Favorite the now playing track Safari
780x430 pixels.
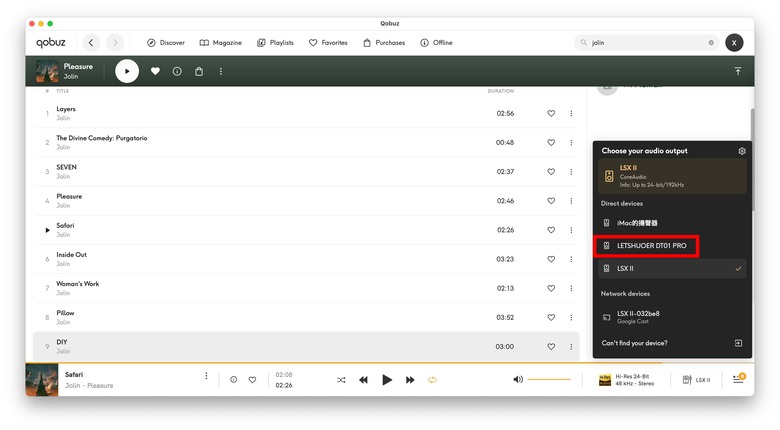coord(252,380)
